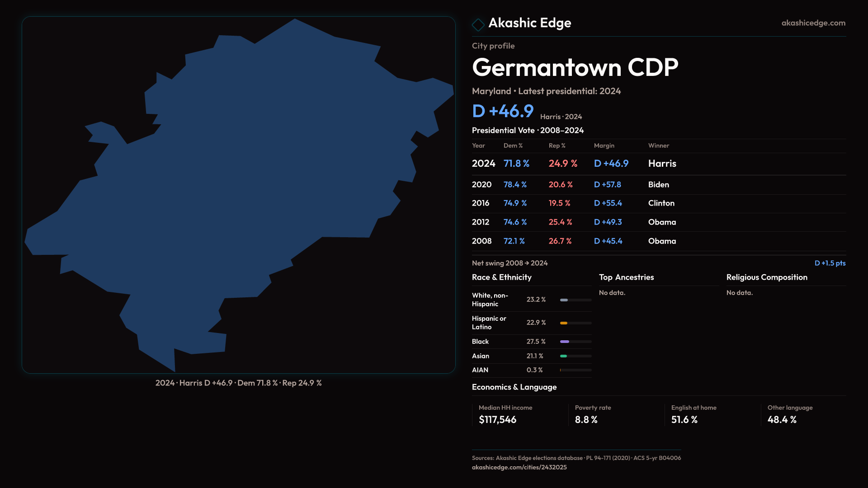Click the Poverty rate 8.8 % stat
The image size is (868, 488).
586,420
